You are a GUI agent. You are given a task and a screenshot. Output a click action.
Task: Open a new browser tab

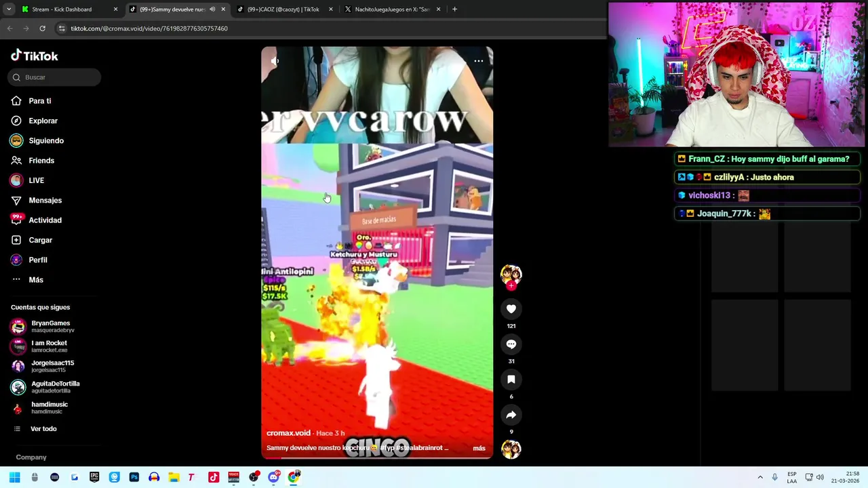tap(454, 9)
